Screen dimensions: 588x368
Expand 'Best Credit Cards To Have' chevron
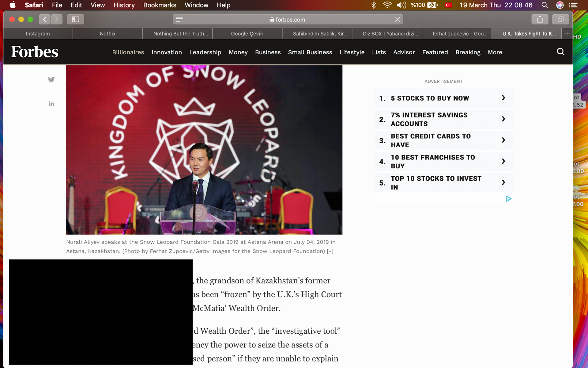(x=503, y=140)
